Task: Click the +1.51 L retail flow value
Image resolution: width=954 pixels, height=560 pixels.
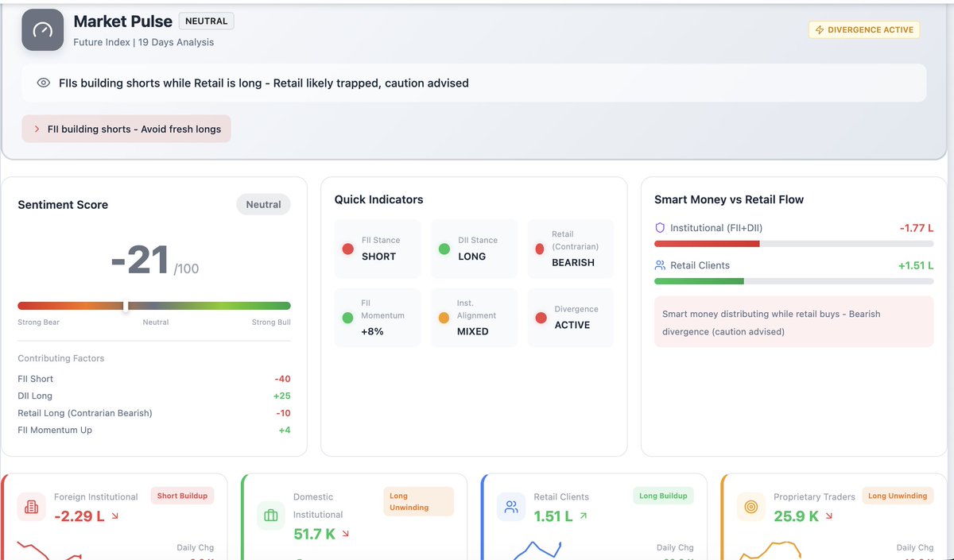Action: point(916,265)
